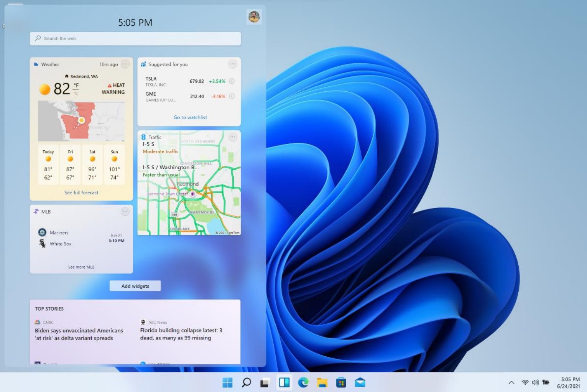Click into the "Search the web" field
Screen dimensions: 587x392
coord(135,38)
